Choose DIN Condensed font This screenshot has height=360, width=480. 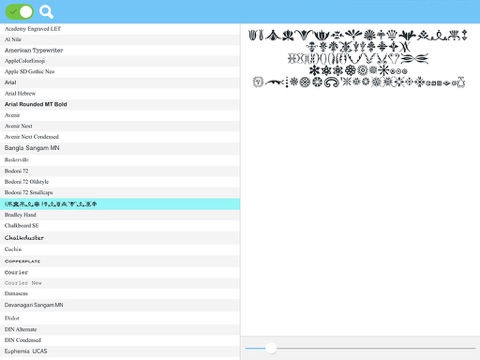(120, 340)
